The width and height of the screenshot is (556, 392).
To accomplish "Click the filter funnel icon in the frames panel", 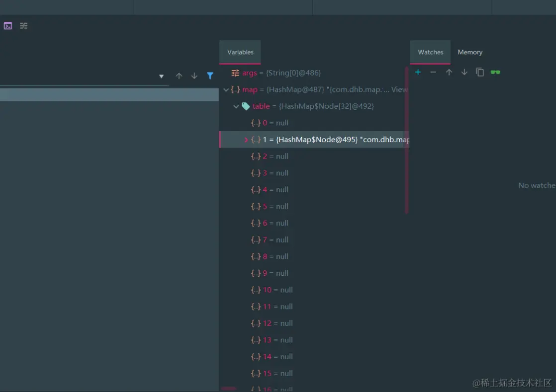I will [x=210, y=76].
